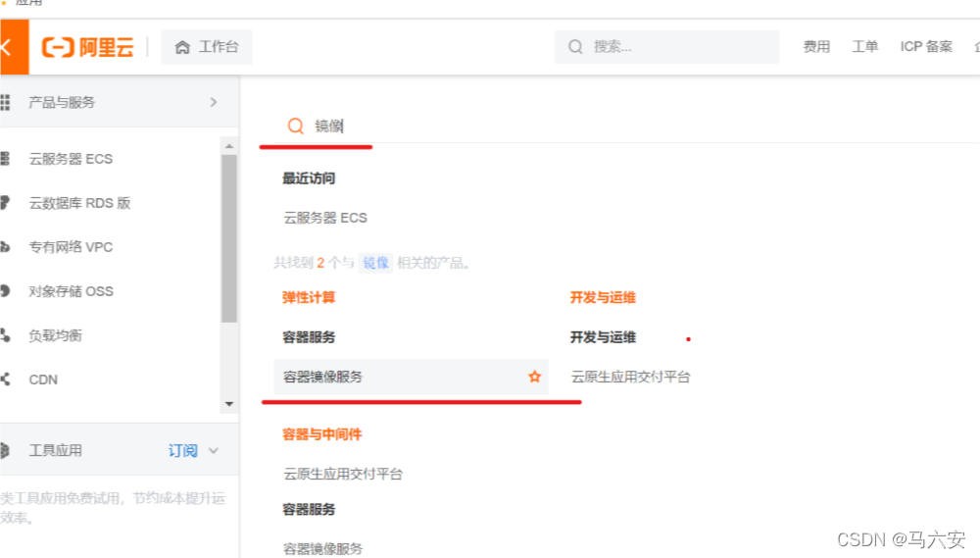The height and width of the screenshot is (558, 980).
Task: Click the 最近访问 heading
Action: 309,178
